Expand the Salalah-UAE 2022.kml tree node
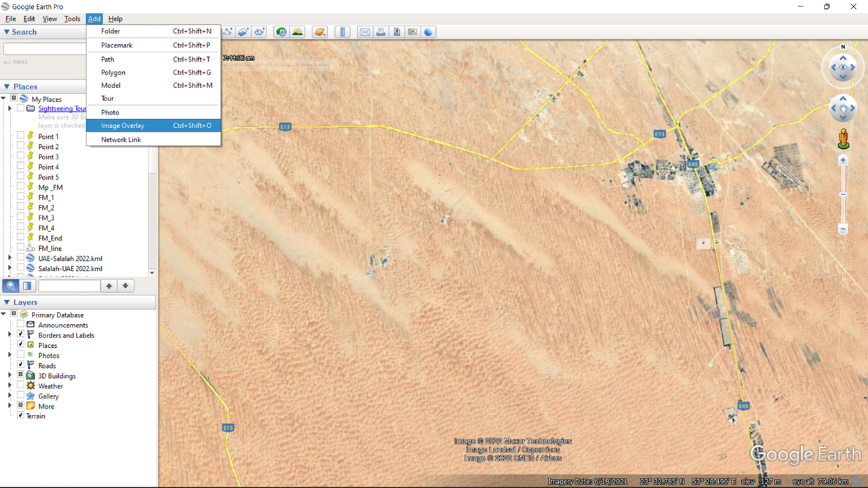 click(9, 268)
